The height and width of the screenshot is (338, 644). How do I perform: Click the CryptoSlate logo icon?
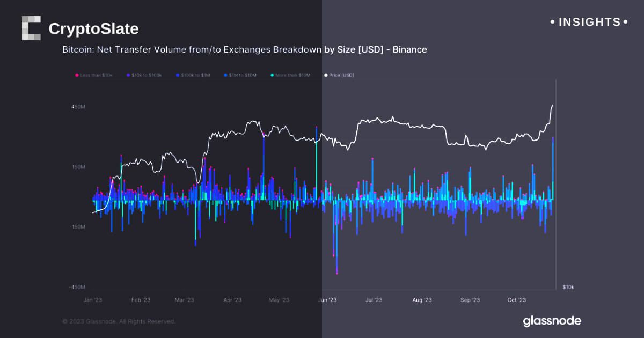[31, 28]
